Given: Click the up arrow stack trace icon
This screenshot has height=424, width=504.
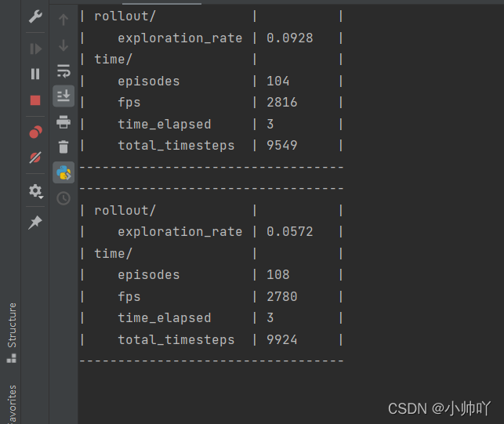Looking at the screenshot, I should click(63, 20).
